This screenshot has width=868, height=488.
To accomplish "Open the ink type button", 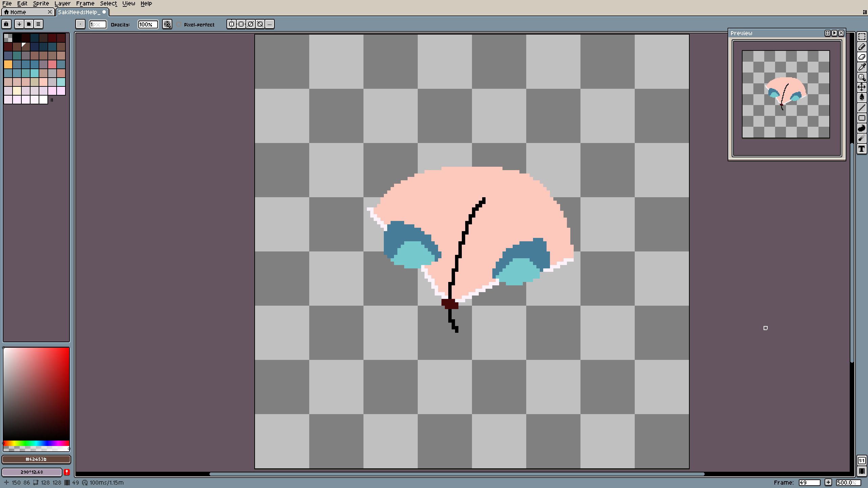I will click(x=167, y=24).
